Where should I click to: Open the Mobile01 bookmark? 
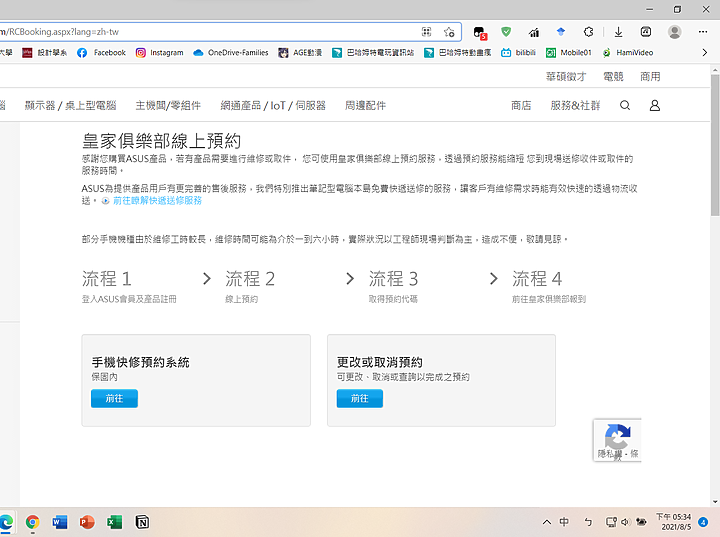pyautogui.click(x=568, y=53)
